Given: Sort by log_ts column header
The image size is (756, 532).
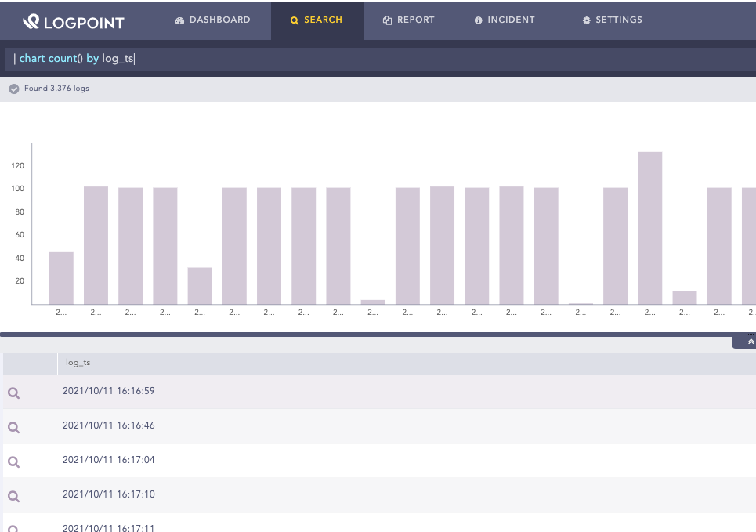Looking at the screenshot, I should pos(78,362).
